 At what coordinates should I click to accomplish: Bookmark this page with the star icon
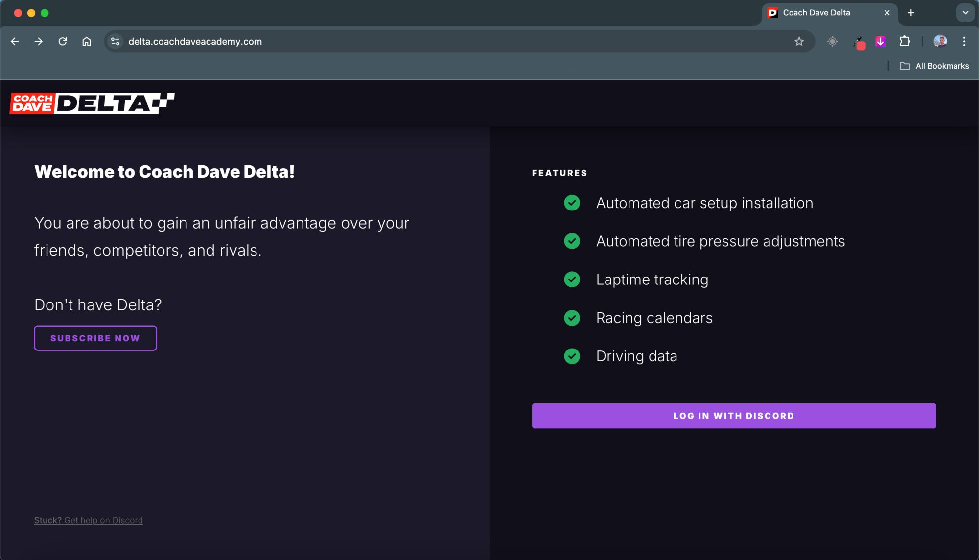[x=799, y=42]
